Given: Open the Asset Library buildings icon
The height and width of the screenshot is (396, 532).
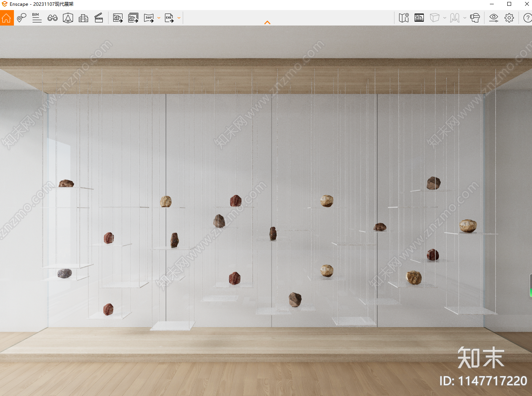Looking at the screenshot, I should pos(83,18).
